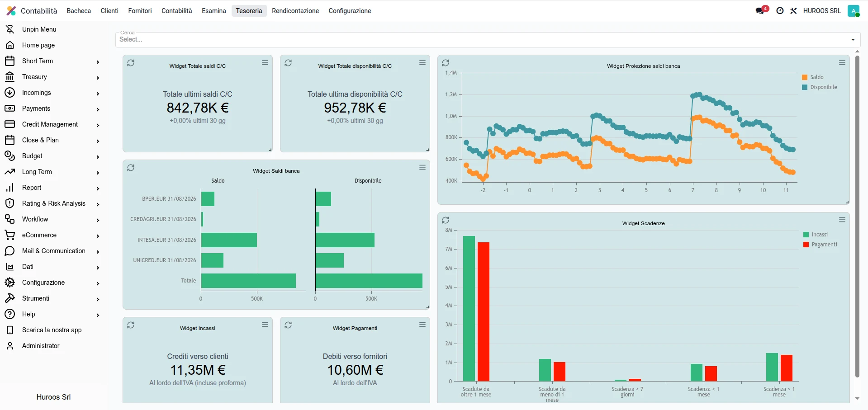Open the Esamina menu
868x410 pixels.
pos(214,11)
